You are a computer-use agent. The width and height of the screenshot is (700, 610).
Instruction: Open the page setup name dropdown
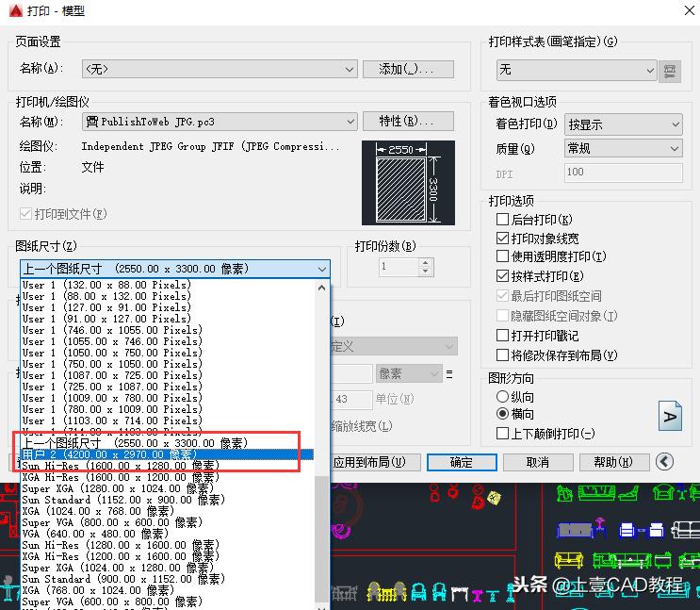pyautogui.click(x=220, y=69)
